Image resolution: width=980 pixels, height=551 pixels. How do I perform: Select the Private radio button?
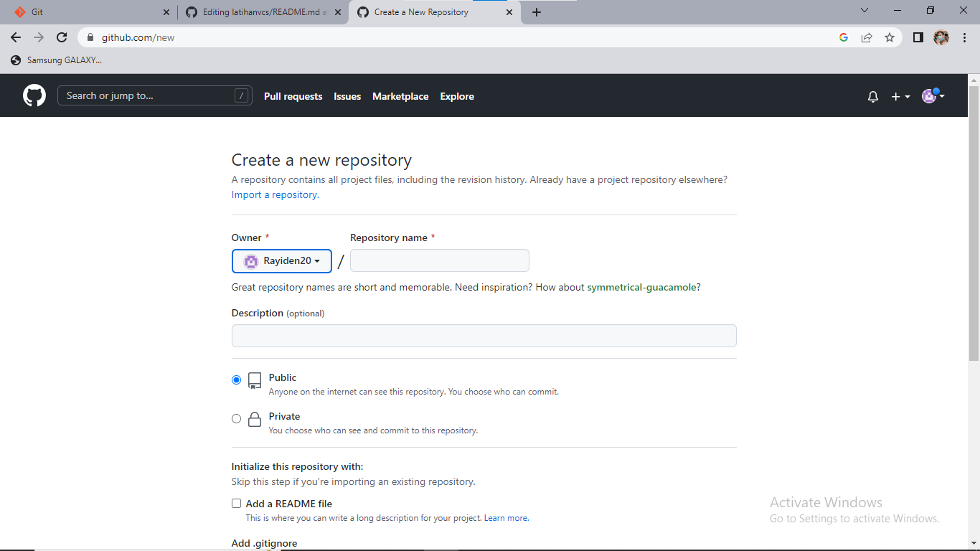[x=236, y=418]
